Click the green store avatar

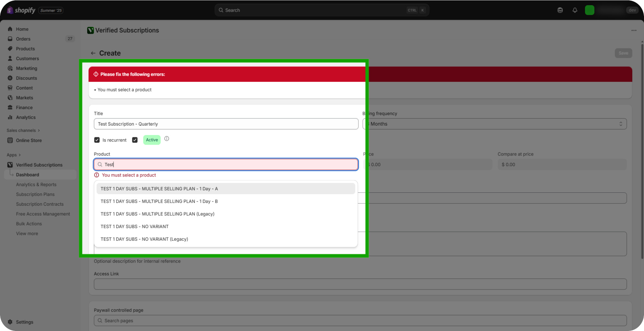(590, 10)
